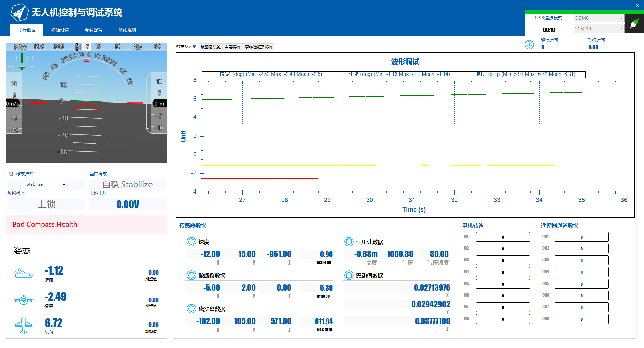
Task: Click the barometer altitude -0.88m
Action: click(x=366, y=254)
